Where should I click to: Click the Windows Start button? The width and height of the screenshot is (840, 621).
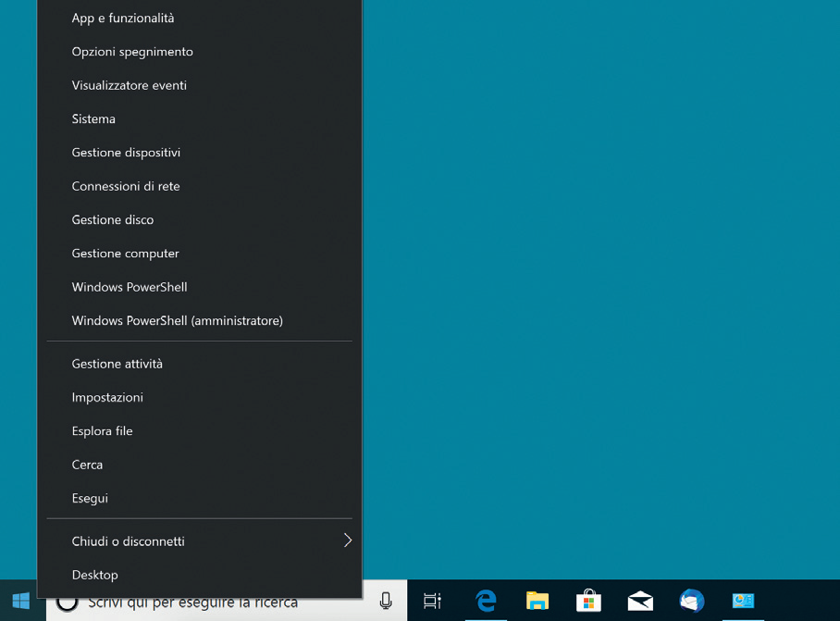21,602
